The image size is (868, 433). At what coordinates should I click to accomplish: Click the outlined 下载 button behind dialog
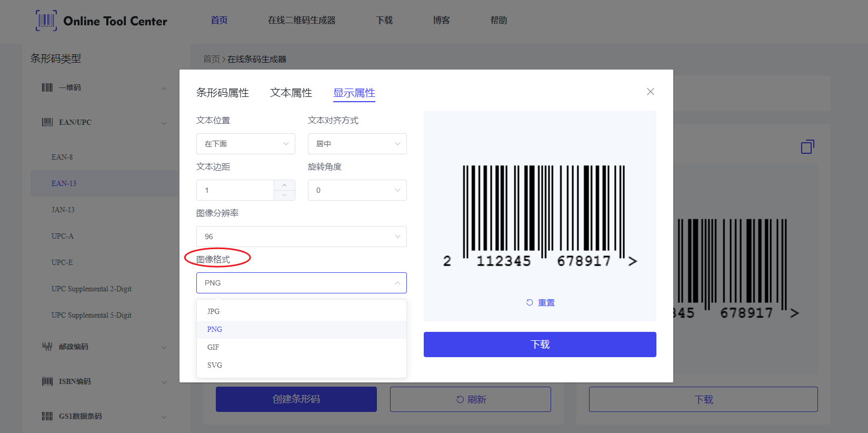pos(703,399)
